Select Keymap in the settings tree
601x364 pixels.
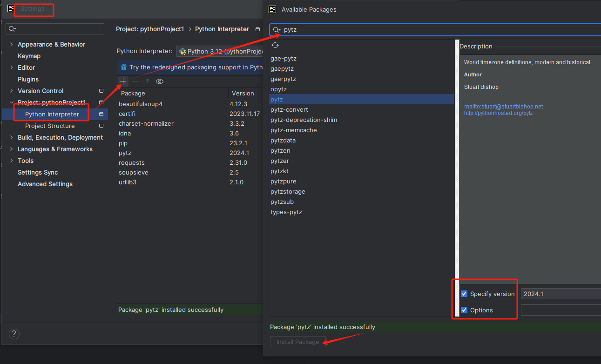[x=29, y=56]
